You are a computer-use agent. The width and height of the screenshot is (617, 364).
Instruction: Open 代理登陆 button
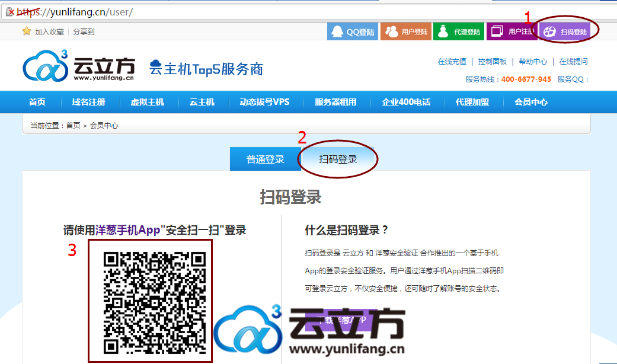459,31
